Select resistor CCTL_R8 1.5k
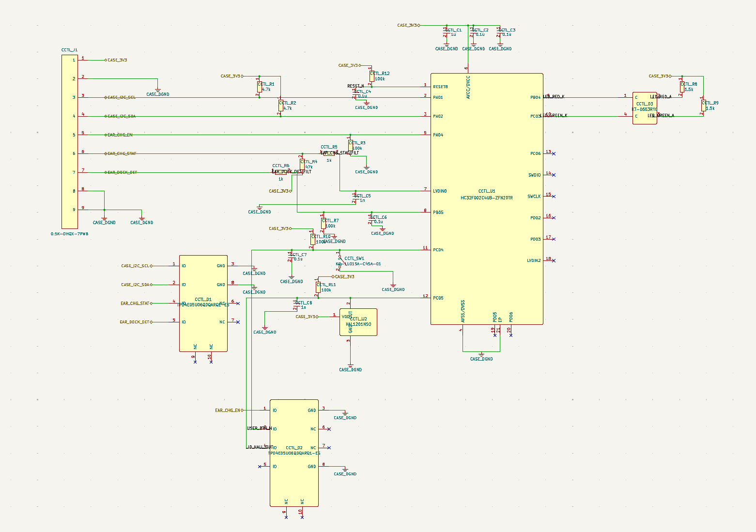The image size is (756, 532). point(682,87)
